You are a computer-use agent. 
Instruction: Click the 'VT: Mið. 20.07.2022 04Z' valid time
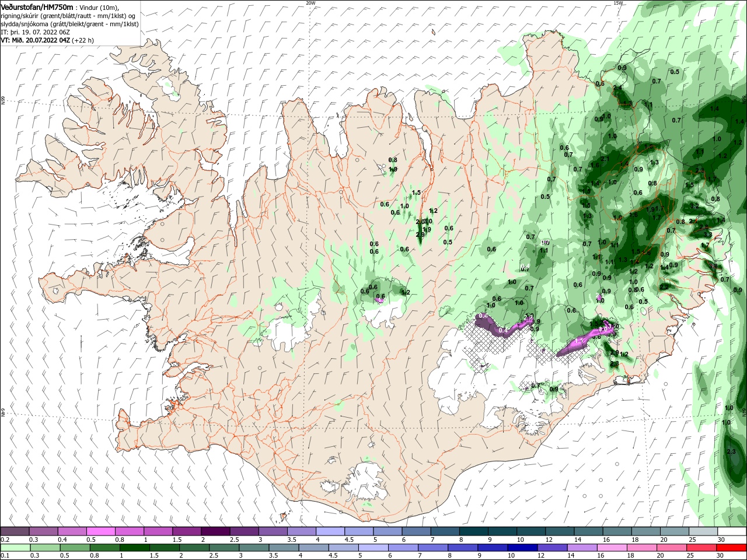point(35,40)
